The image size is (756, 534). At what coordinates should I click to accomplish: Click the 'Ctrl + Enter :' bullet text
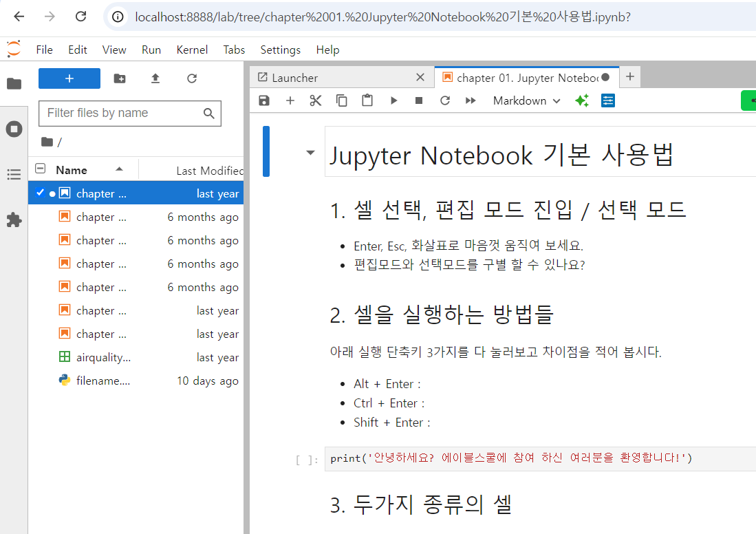[389, 403]
